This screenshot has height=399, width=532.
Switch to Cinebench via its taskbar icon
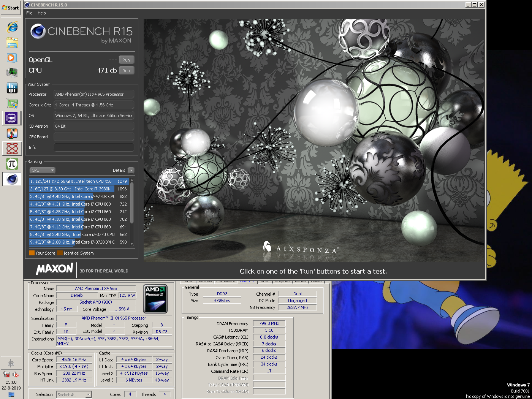pos(12,179)
